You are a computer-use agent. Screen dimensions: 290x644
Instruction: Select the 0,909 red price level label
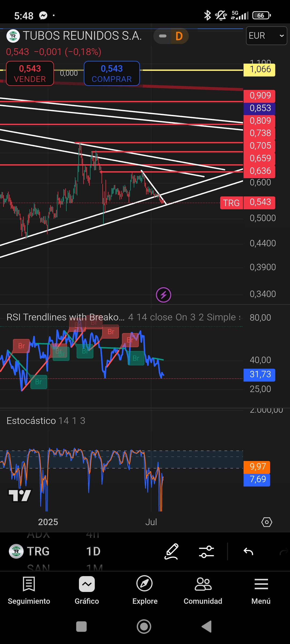coord(259,96)
